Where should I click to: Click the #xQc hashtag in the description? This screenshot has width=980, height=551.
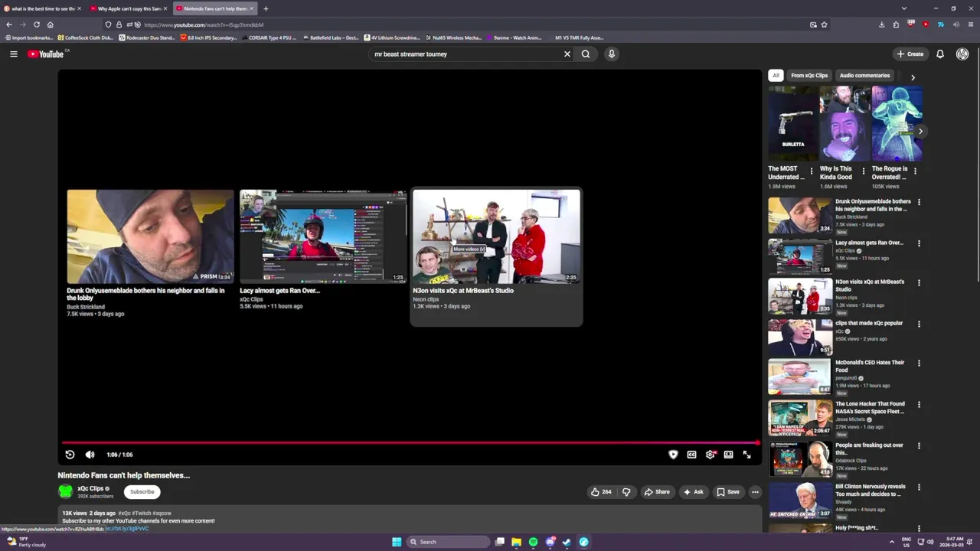[124, 513]
